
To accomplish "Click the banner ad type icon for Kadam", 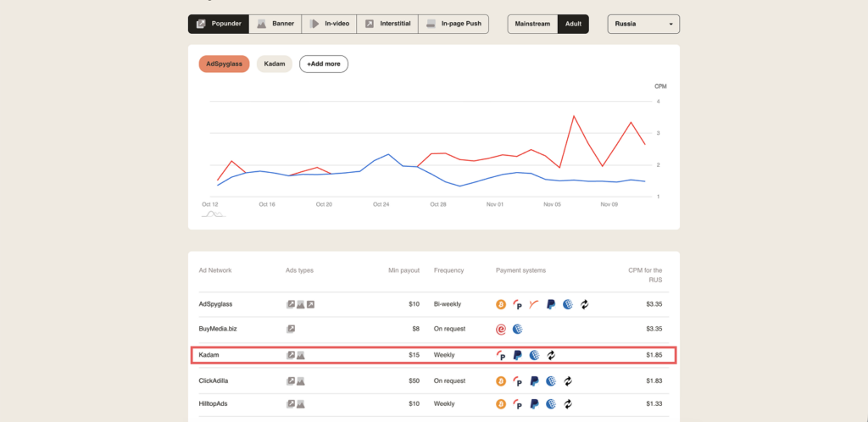I will pyautogui.click(x=300, y=355).
